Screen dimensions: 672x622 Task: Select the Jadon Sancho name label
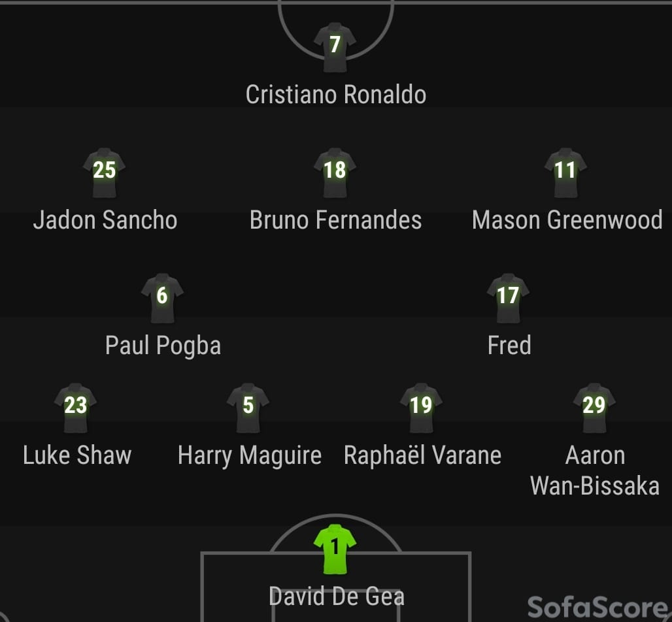(105, 220)
